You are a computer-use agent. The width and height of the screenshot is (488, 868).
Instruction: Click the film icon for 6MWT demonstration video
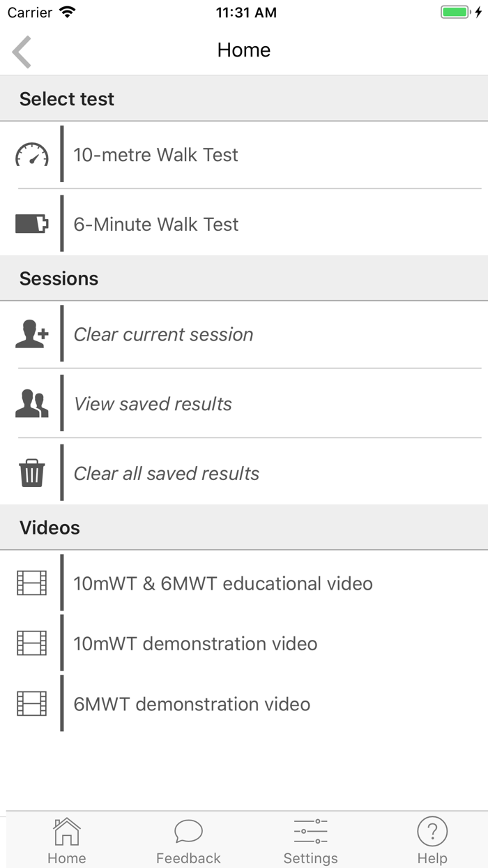coord(31,703)
